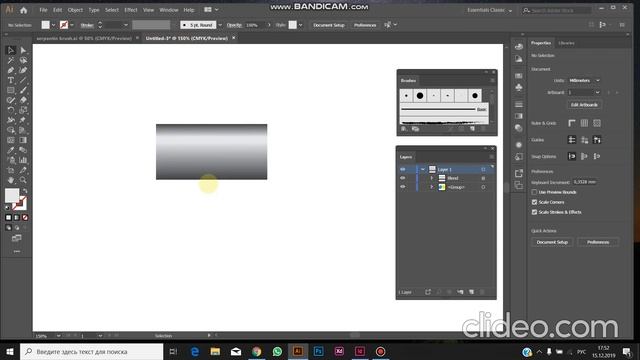
Task: Click the Search Adobe Stock field
Action: click(x=557, y=10)
